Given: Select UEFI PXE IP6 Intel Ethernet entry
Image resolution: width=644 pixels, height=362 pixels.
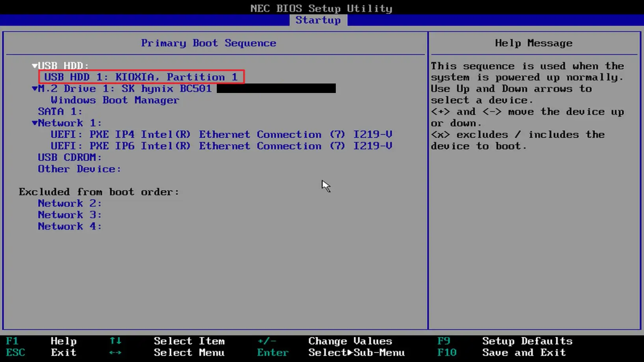Looking at the screenshot, I should pyautogui.click(x=221, y=146).
